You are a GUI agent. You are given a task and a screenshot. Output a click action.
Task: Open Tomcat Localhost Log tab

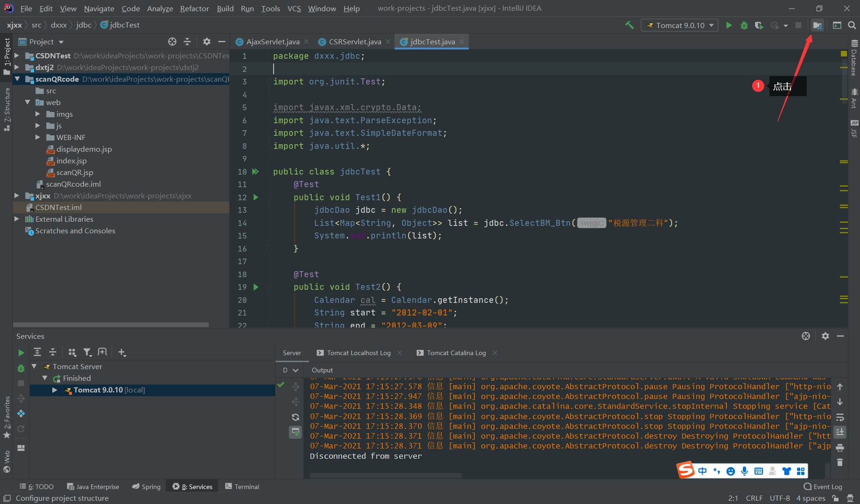(359, 353)
